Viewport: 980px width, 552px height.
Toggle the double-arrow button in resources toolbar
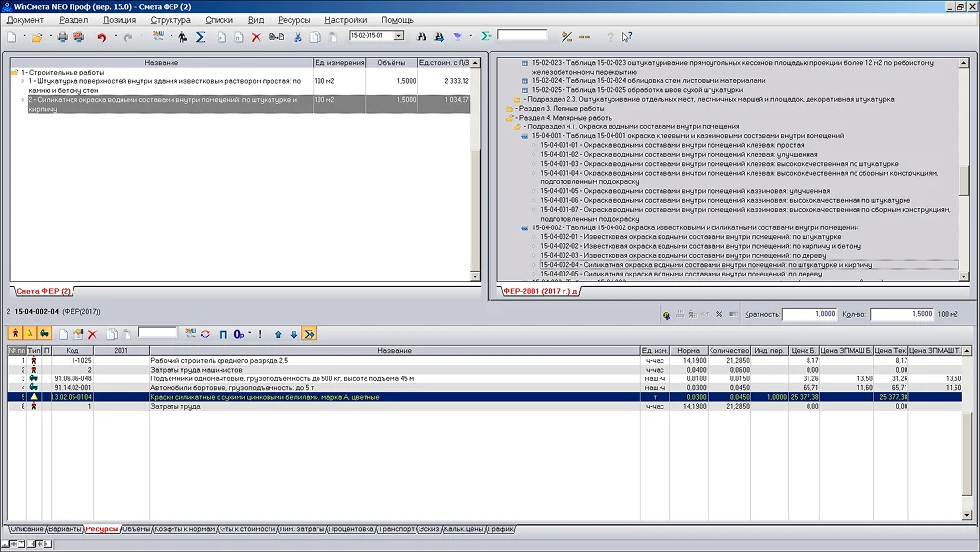point(309,334)
